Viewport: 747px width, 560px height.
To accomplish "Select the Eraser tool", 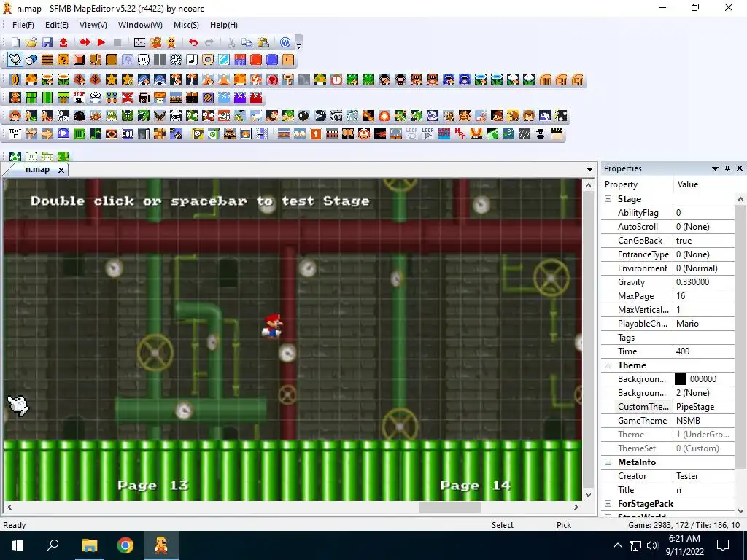I will coord(31,60).
